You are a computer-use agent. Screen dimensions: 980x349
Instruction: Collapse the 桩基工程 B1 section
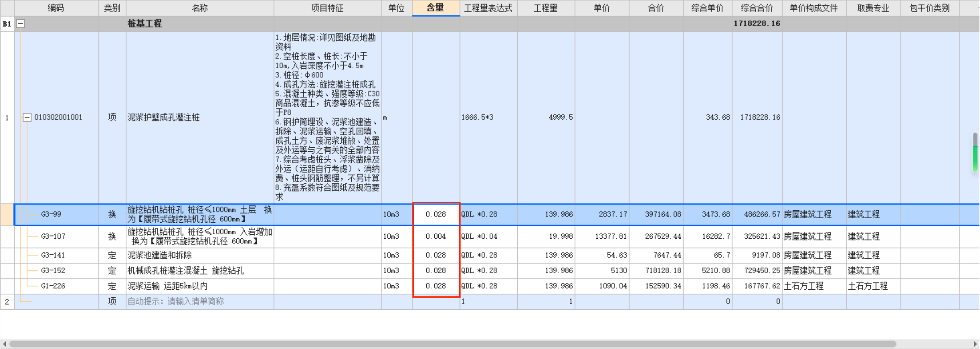tap(21, 24)
